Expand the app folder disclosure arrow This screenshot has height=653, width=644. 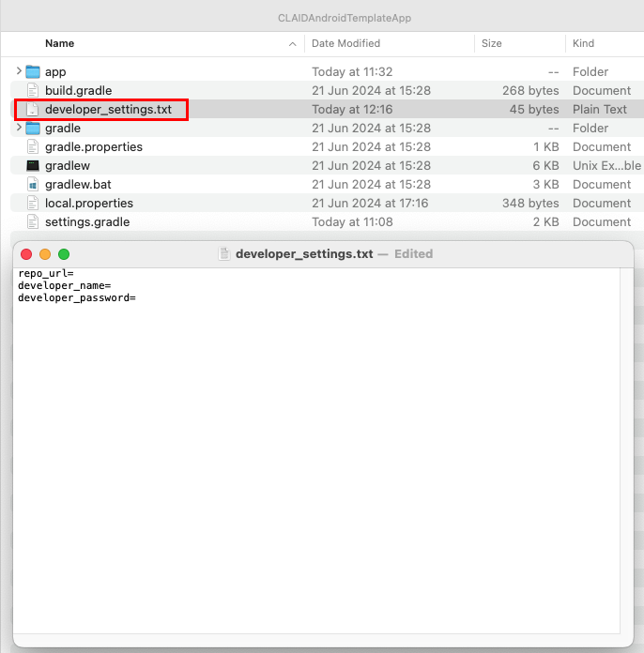[19, 71]
